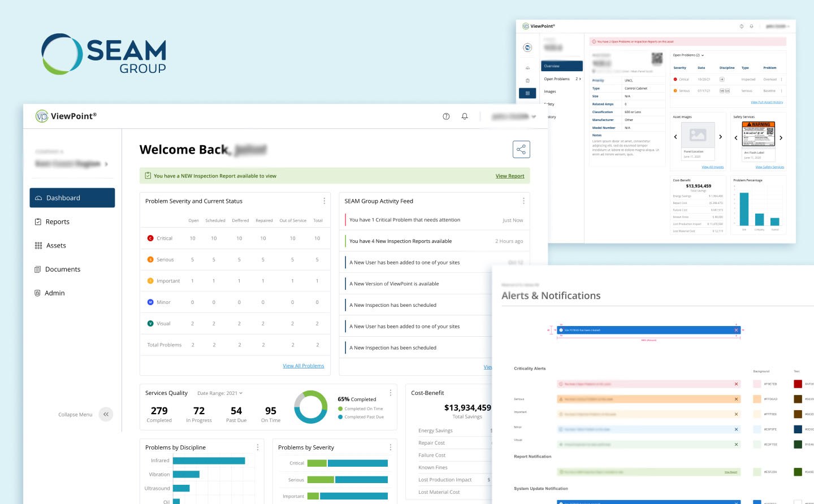Open the notifications bell icon
The width and height of the screenshot is (814, 504).
(x=465, y=116)
